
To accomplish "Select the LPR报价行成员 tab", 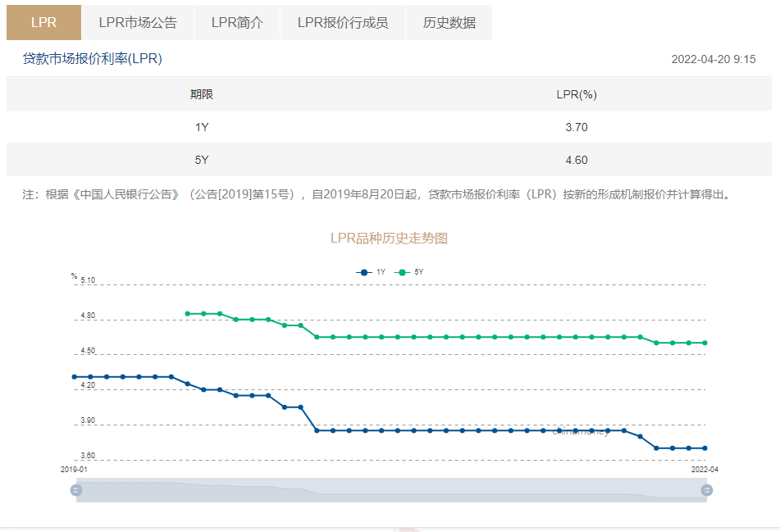I will (342, 22).
